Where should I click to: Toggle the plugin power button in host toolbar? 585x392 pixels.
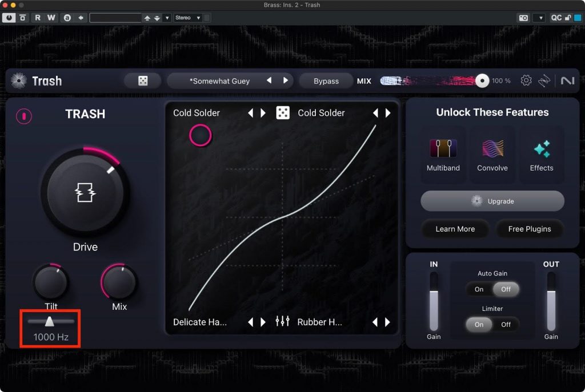click(9, 18)
